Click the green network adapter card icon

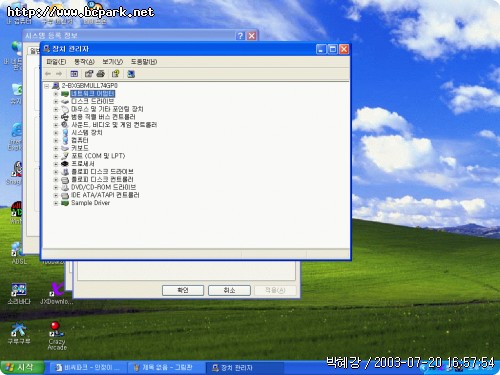click(65, 94)
